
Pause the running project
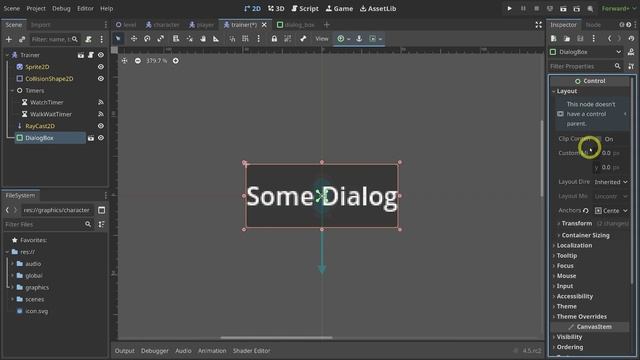click(x=523, y=8)
